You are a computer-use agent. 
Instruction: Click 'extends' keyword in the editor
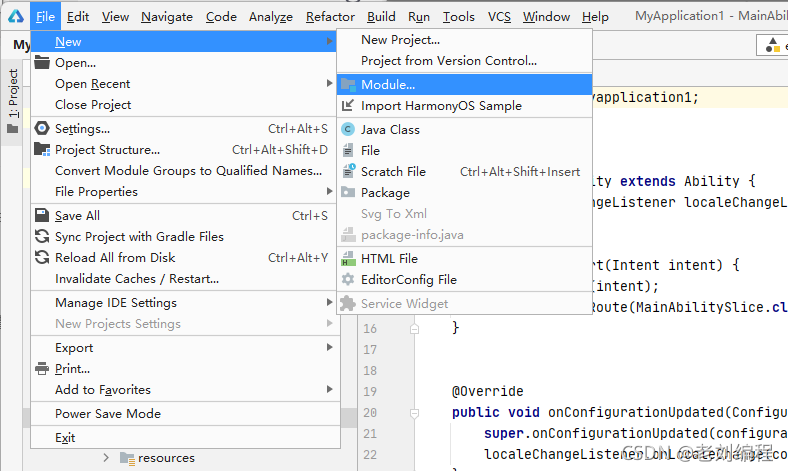647,181
